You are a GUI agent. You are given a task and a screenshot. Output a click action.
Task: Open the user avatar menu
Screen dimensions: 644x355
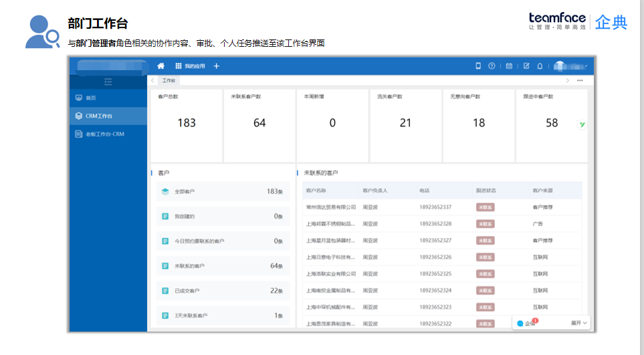(x=570, y=66)
